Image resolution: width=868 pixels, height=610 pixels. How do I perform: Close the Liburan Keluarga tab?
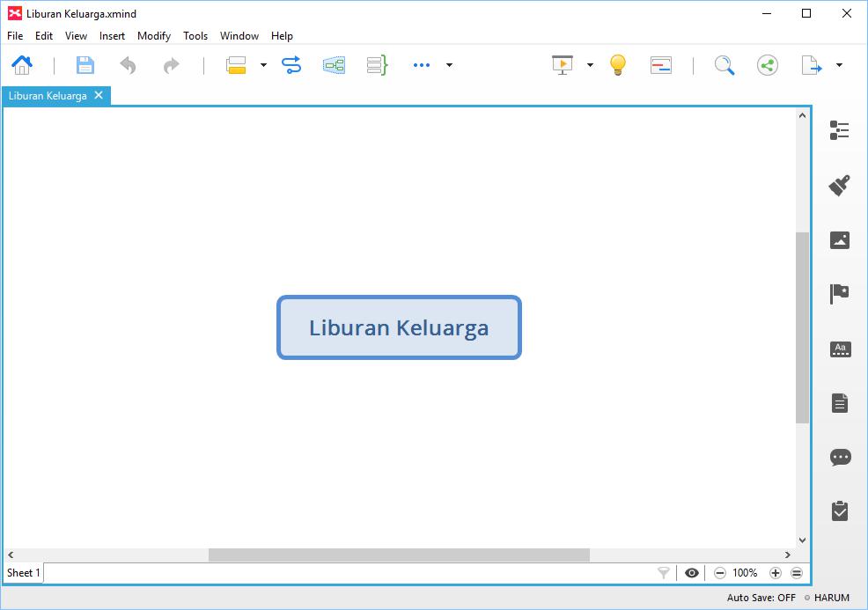[99, 95]
